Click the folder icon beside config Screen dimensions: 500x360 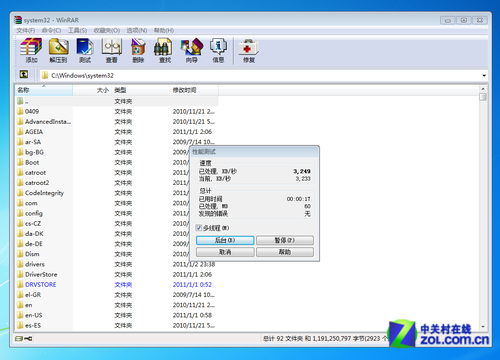point(20,213)
